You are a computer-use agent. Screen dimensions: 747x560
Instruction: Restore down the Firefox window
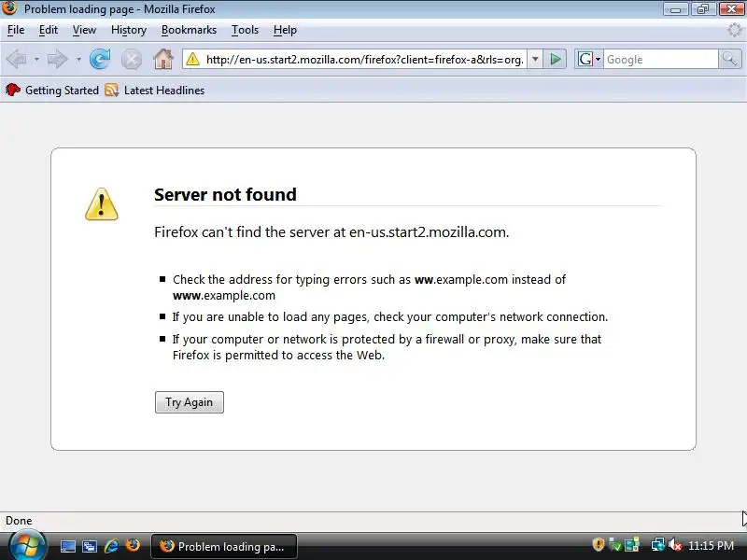pos(703,9)
